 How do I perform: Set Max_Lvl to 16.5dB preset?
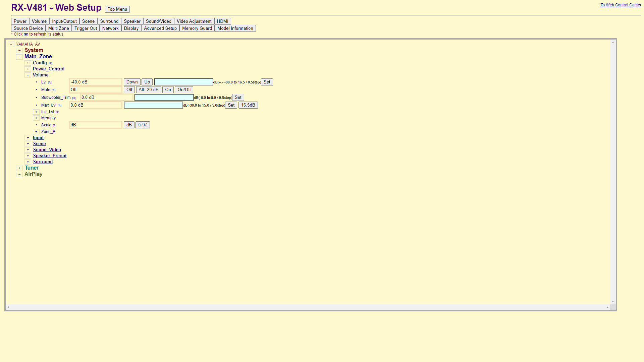(248, 105)
